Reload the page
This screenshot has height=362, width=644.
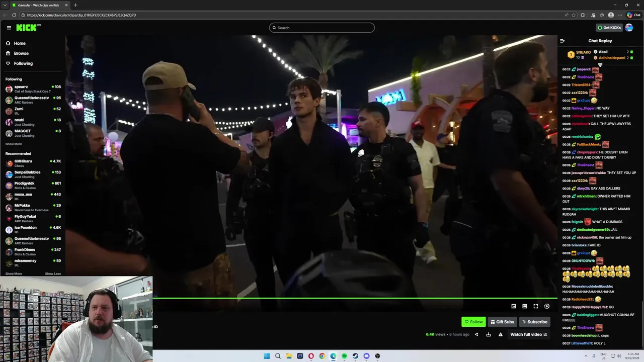[14, 15]
